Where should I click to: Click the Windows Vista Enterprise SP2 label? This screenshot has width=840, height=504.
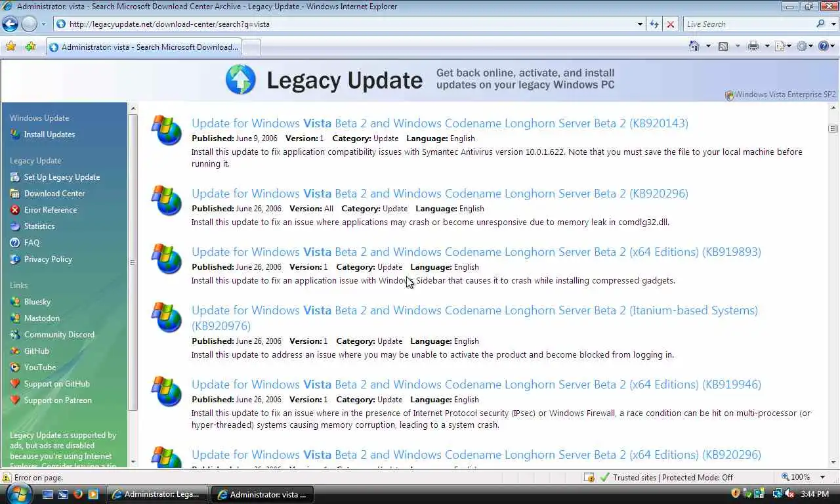pyautogui.click(x=786, y=94)
